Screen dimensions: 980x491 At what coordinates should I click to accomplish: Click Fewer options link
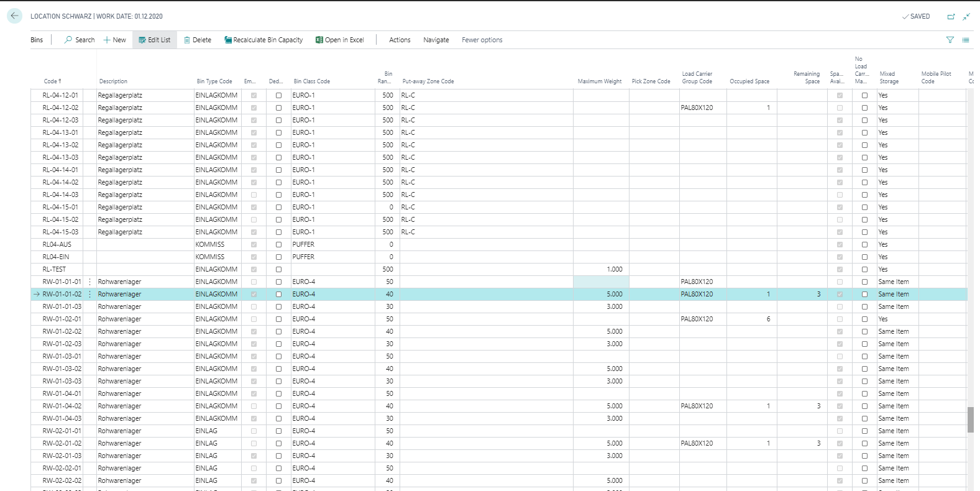(x=482, y=40)
